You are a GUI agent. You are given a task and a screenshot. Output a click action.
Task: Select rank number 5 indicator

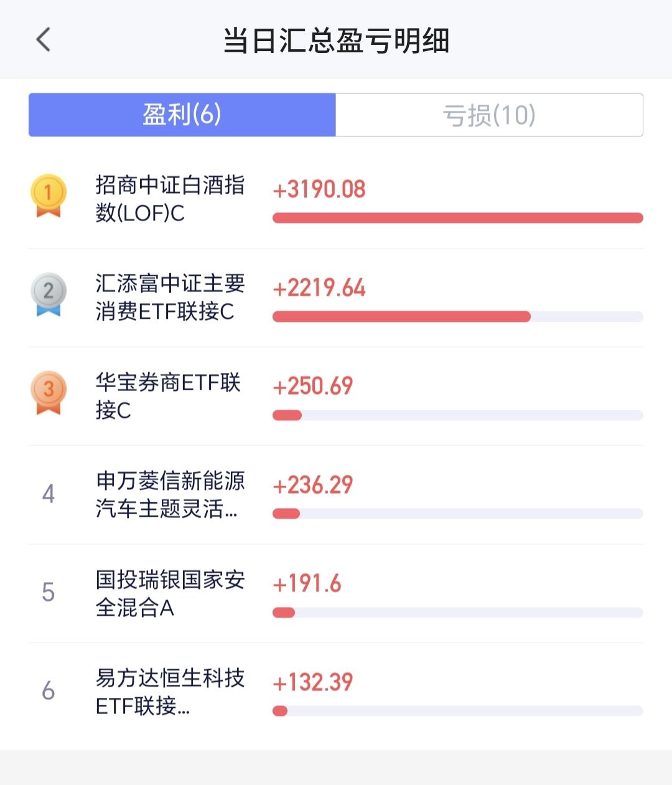49,593
